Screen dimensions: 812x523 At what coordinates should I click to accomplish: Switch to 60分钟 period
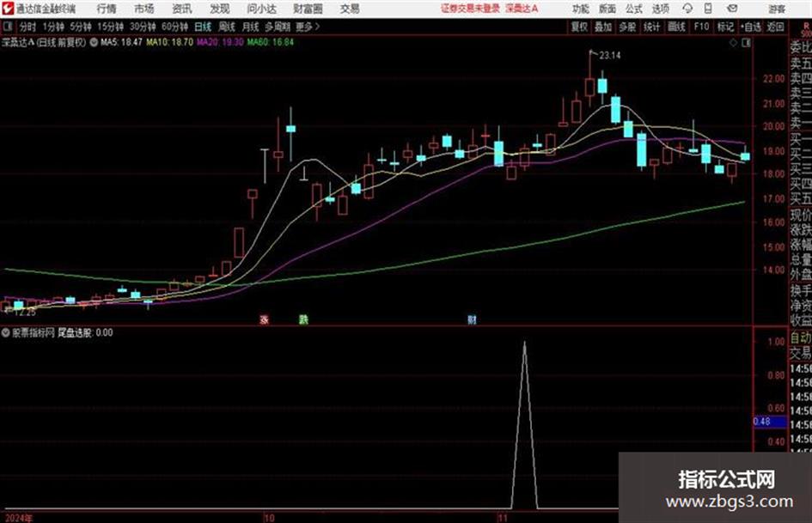(x=175, y=27)
